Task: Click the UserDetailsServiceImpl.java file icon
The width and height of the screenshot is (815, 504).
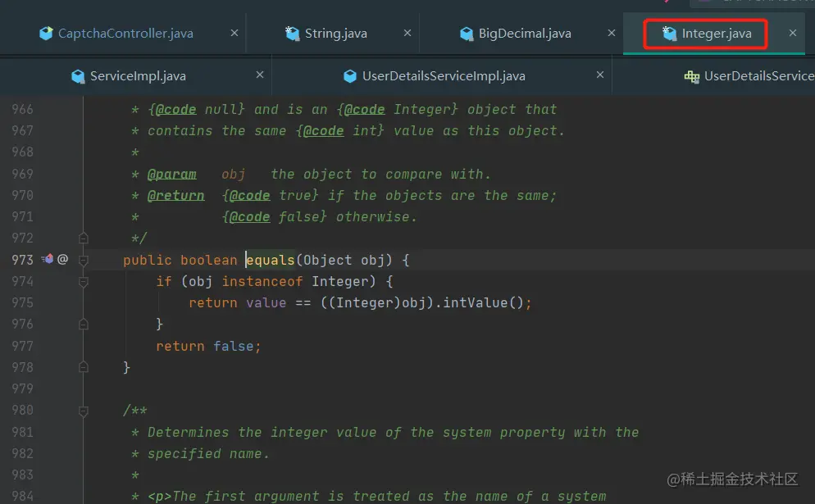Action: tap(350, 76)
